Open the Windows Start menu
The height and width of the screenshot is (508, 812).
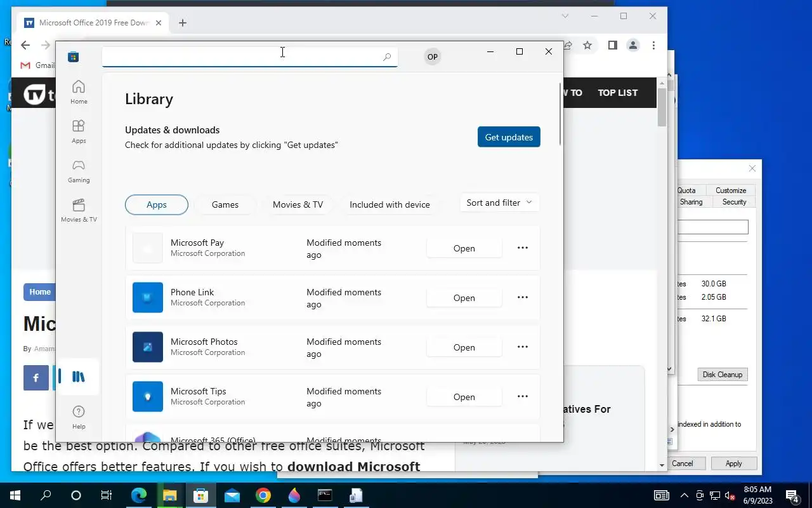pos(15,495)
